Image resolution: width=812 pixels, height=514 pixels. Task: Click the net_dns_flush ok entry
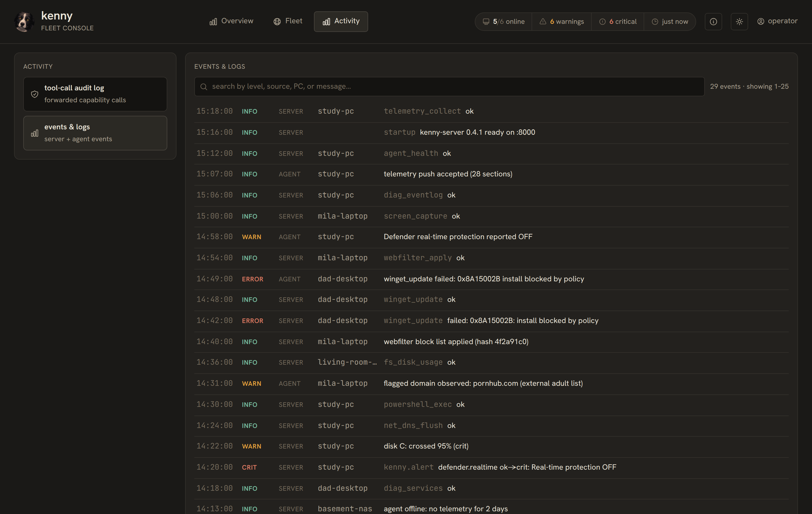pyautogui.click(x=420, y=426)
